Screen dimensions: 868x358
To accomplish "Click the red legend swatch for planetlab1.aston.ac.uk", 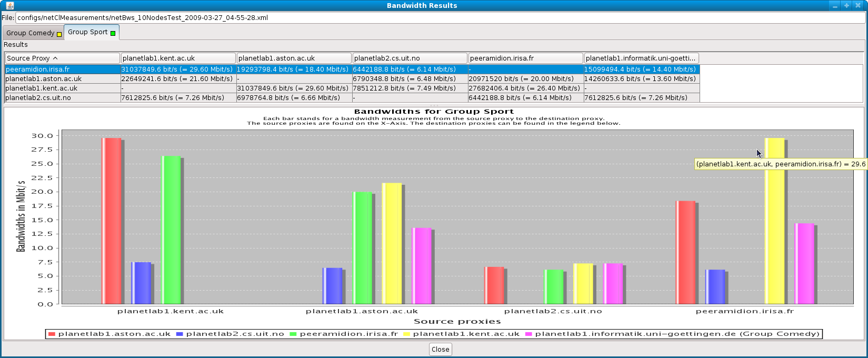I will tap(52, 334).
